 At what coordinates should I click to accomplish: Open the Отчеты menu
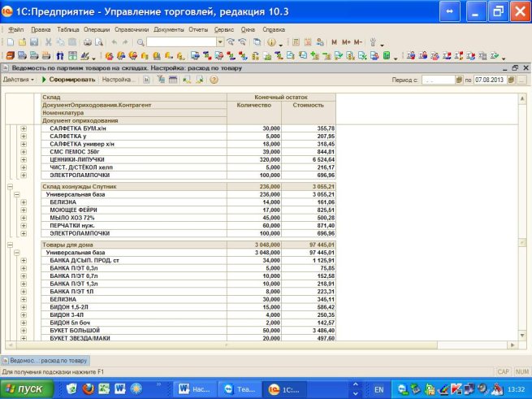point(198,29)
